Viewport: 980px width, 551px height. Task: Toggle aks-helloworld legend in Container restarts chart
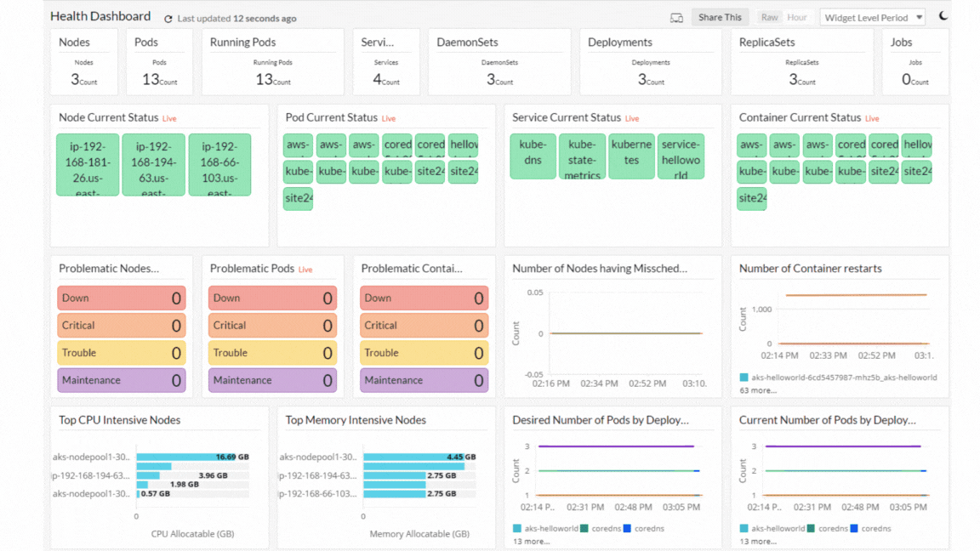[838, 378]
